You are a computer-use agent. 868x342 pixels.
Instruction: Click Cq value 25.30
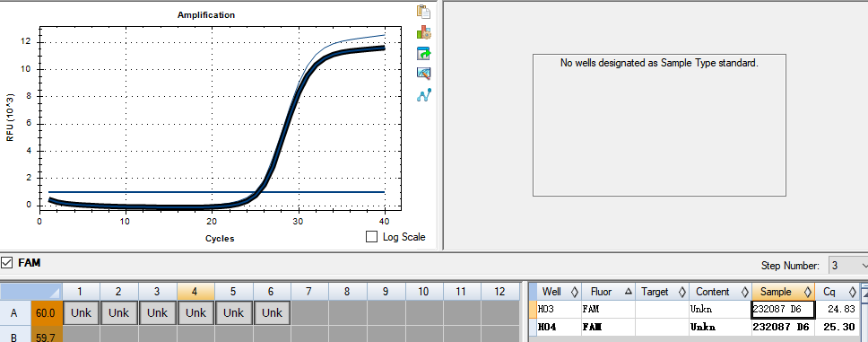click(837, 327)
